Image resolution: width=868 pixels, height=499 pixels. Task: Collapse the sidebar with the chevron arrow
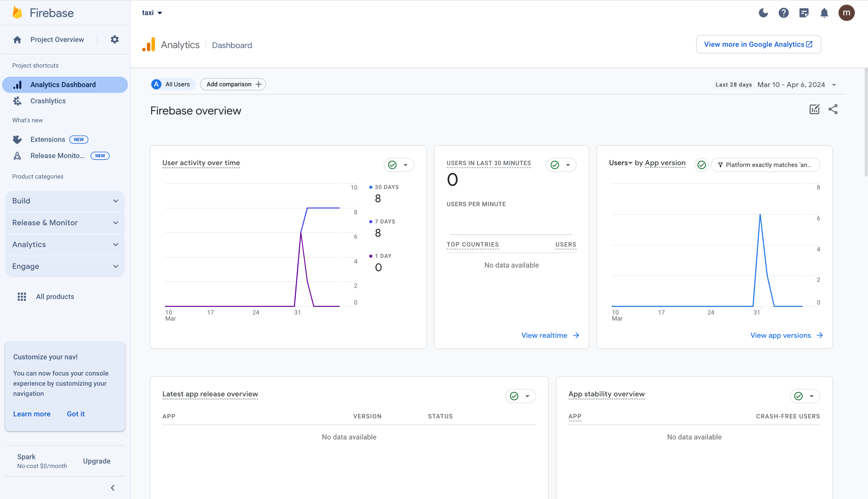(x=113, y=488)
